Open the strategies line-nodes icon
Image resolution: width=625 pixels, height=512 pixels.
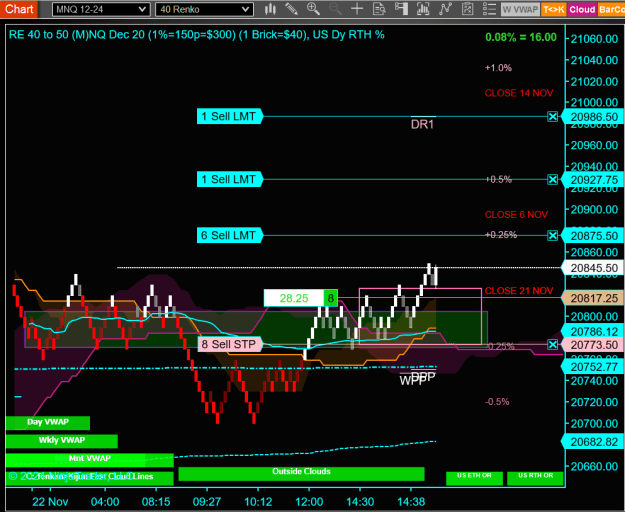pyautogui.click(x=445, y=9)
